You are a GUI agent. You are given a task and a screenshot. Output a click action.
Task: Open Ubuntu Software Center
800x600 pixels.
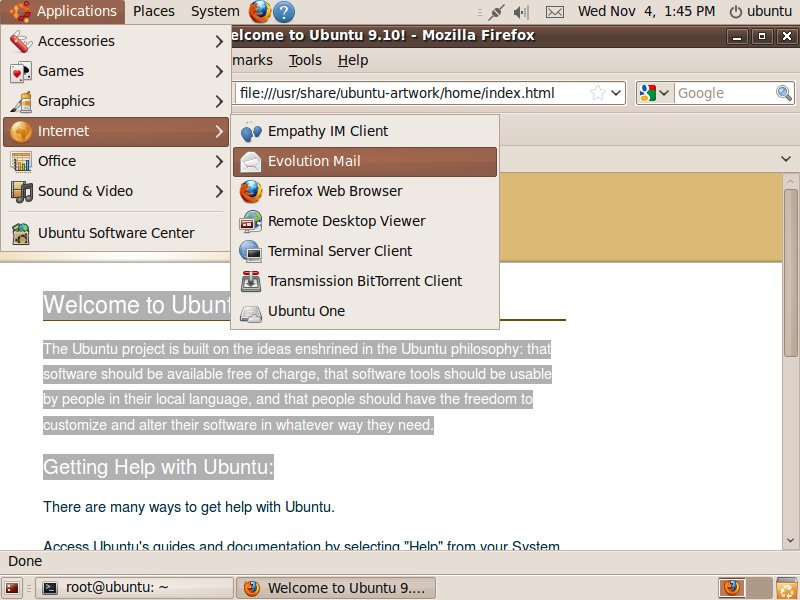point(116,233)
